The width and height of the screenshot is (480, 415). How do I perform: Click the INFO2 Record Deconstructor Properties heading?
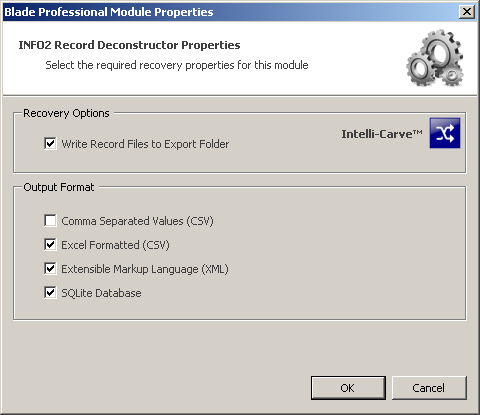(x=129, y=45)
